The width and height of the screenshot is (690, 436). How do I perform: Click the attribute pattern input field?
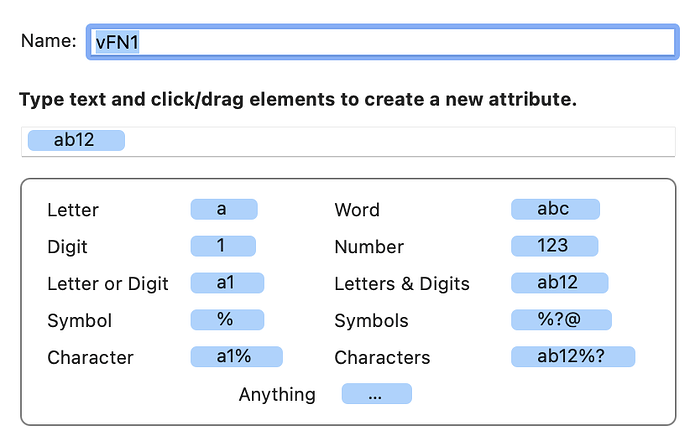(x=400, y=141)
